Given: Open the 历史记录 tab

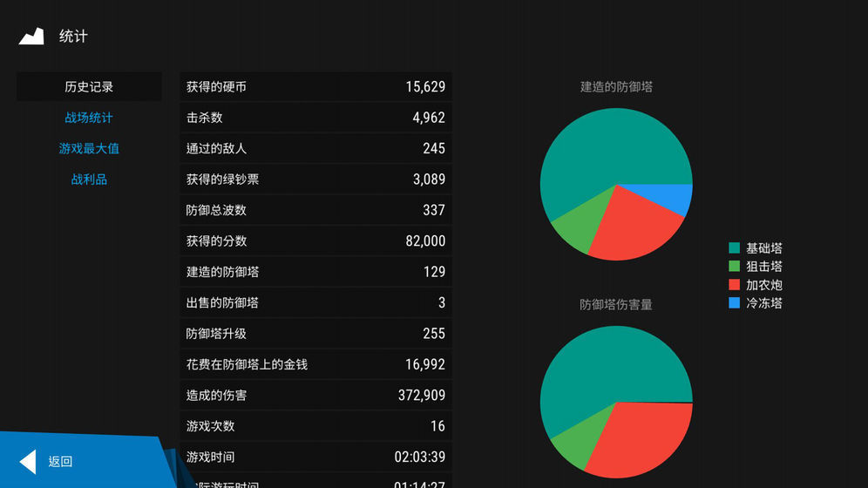Looking at the screenshot, I should pos(89,87).
